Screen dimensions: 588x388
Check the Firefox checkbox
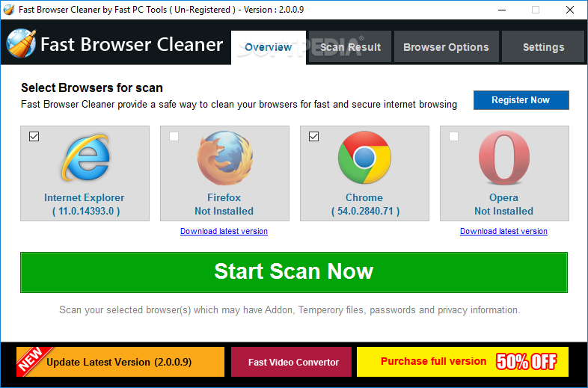[x=174, y=137]
